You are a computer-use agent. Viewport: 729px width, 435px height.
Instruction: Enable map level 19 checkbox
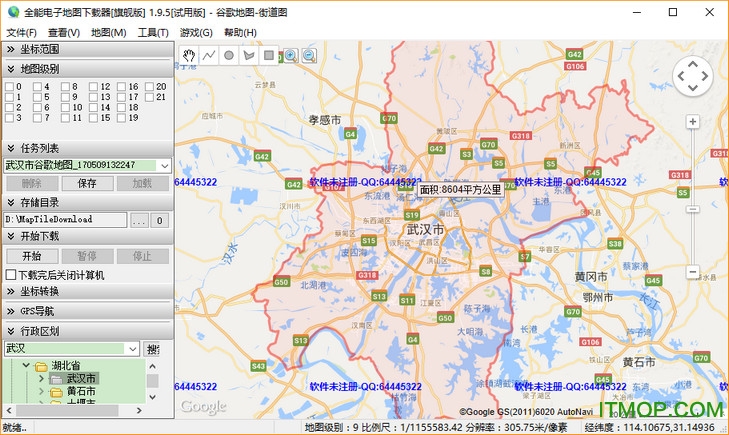(x=121, y=118)
